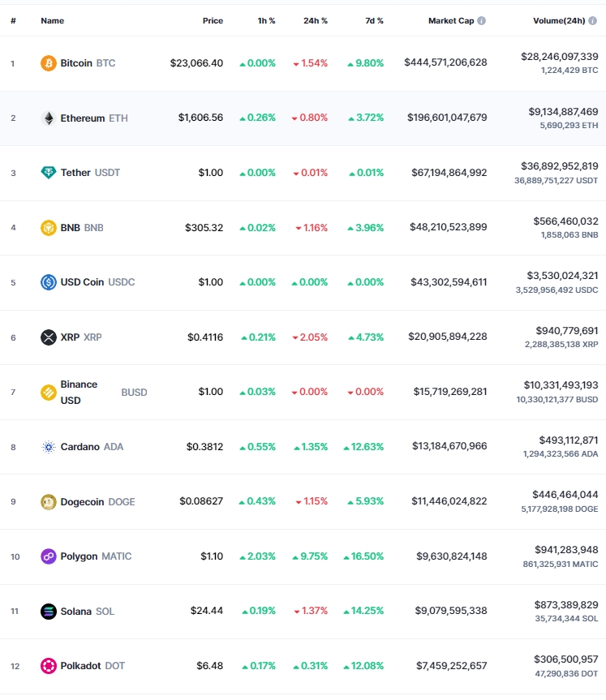The image size is (606, 700).
Task: Click the Ethereum diamond logo icon
Action: click(48, 118)
